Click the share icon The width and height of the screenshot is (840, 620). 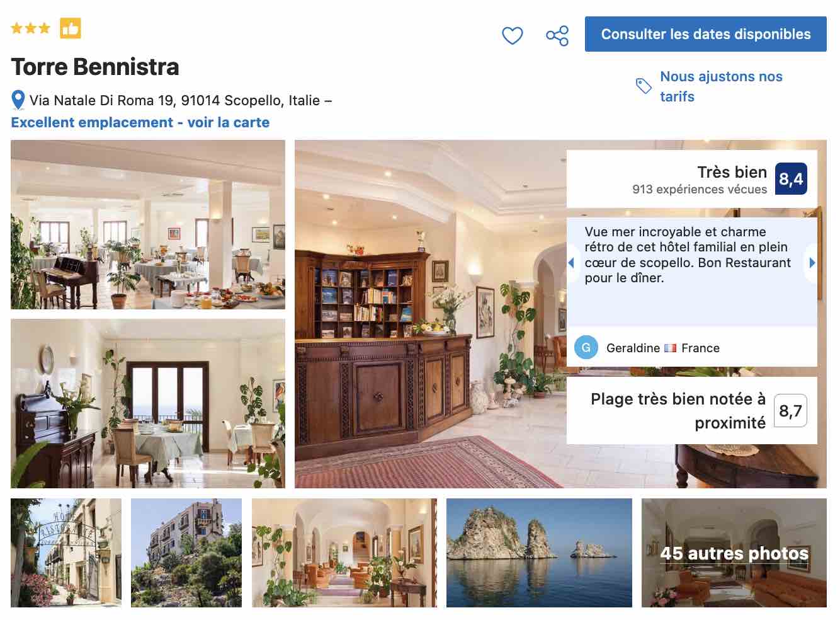(x=557, y=35)
